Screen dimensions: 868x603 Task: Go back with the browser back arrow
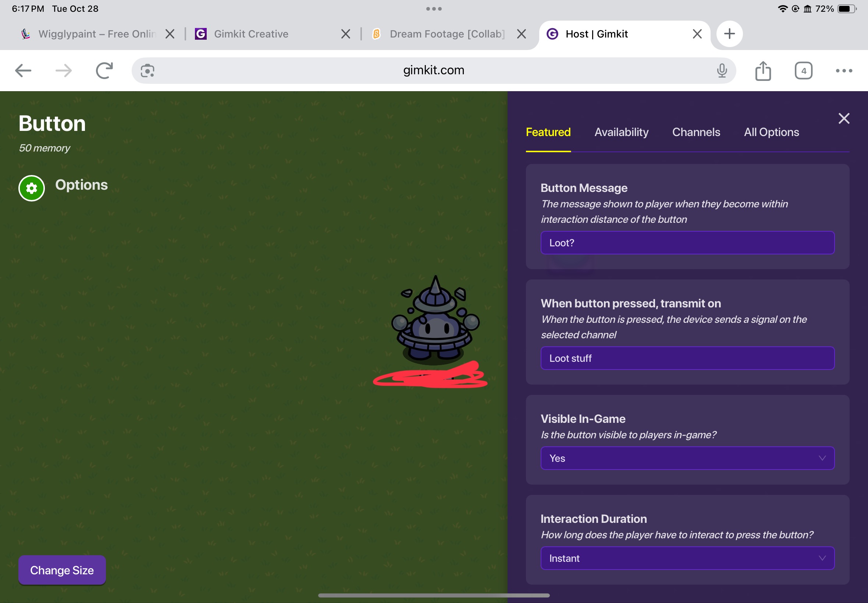[x=23, y=71]
